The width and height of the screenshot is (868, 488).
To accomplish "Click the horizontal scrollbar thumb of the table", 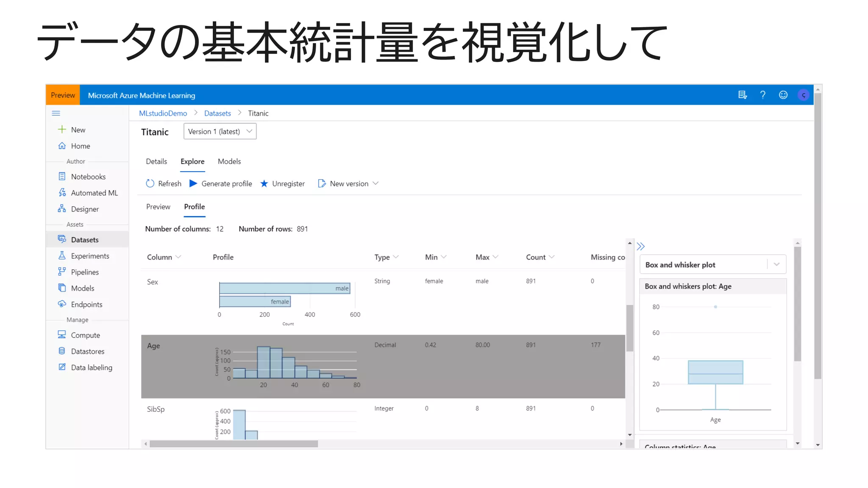I will [x=234, y=444].
